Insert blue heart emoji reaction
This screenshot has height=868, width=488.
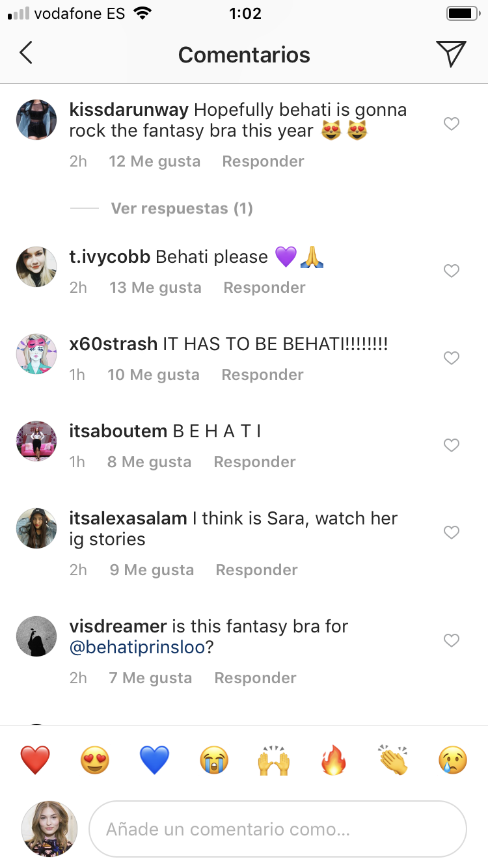pos(154,760)
